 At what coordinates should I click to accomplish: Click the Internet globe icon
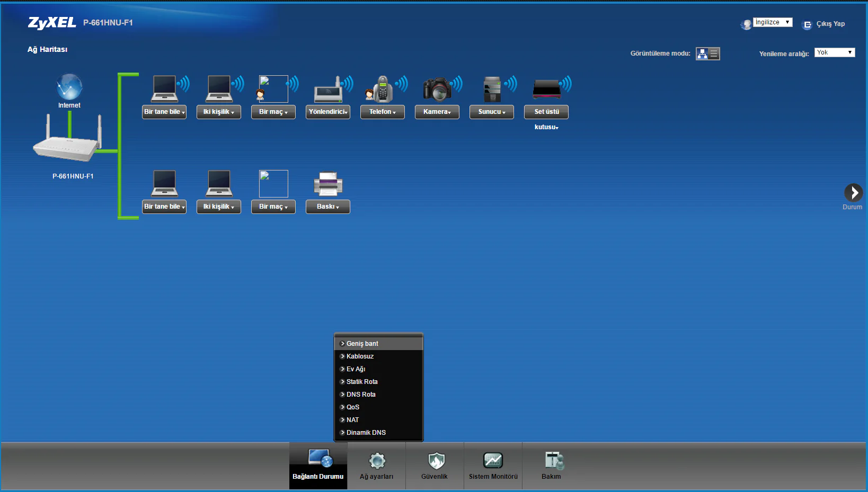point(69,87)
